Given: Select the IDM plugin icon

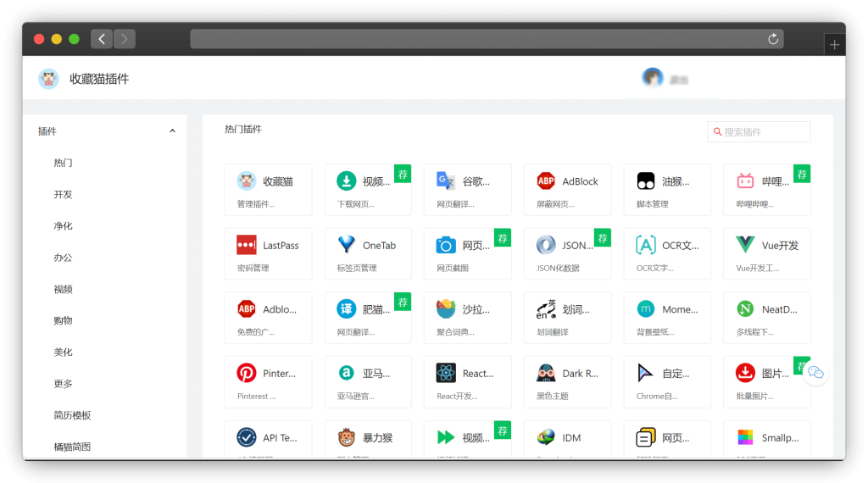Looking at the screenshot, I should point(546,437).
